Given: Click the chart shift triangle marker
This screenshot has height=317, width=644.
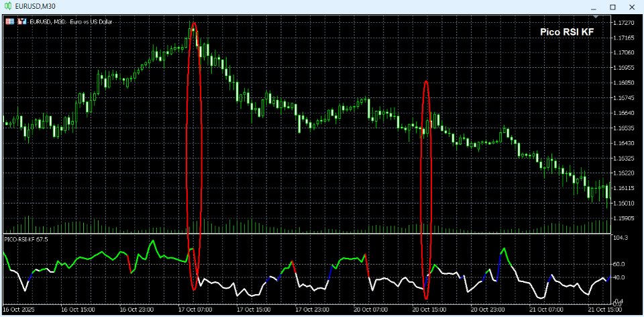Looking at the screenshot, I should 596,16.
